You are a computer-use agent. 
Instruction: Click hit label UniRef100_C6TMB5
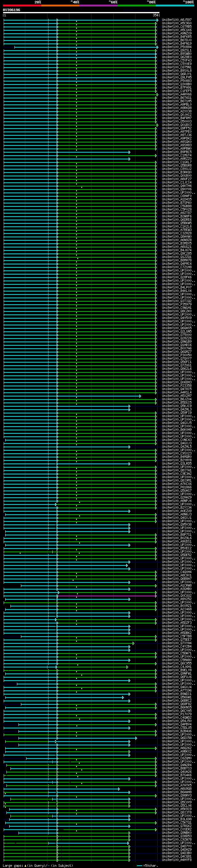[x=177, y=26]
